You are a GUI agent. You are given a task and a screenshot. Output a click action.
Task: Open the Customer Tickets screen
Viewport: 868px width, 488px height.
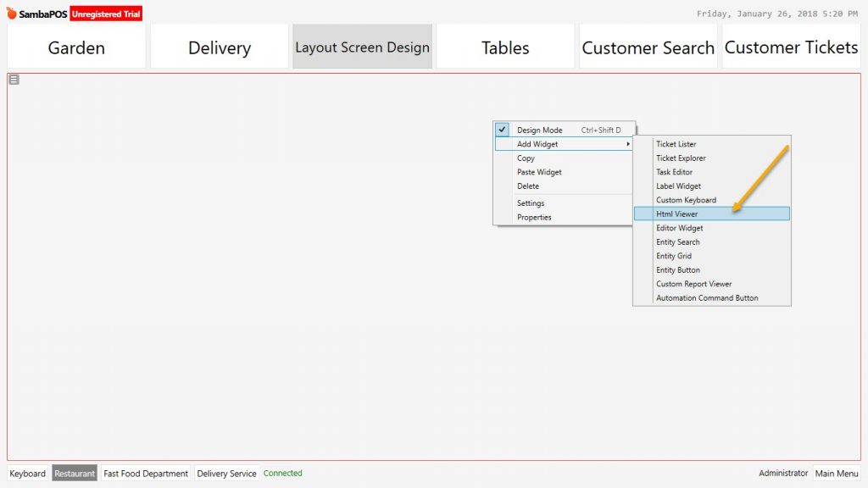click(x=791, y=47)
